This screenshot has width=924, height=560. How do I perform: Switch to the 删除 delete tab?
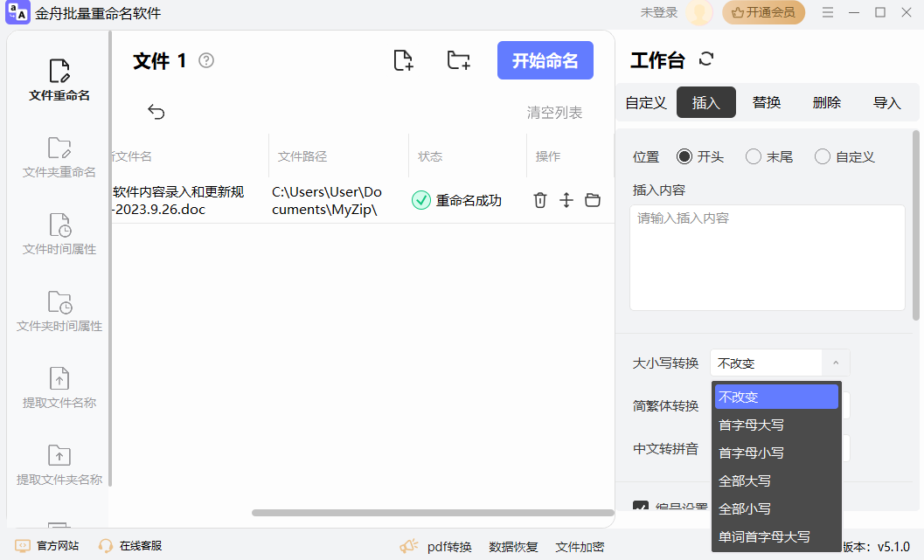click(x=827, y=102)
